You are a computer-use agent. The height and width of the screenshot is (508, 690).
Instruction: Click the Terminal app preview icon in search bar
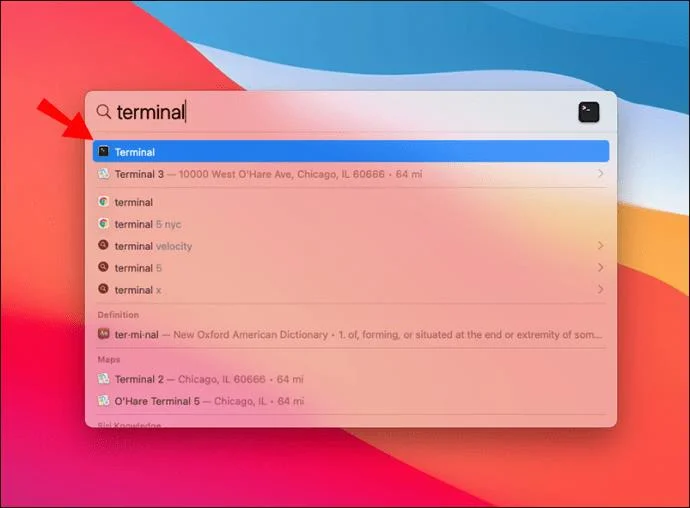tap(588, 112)
